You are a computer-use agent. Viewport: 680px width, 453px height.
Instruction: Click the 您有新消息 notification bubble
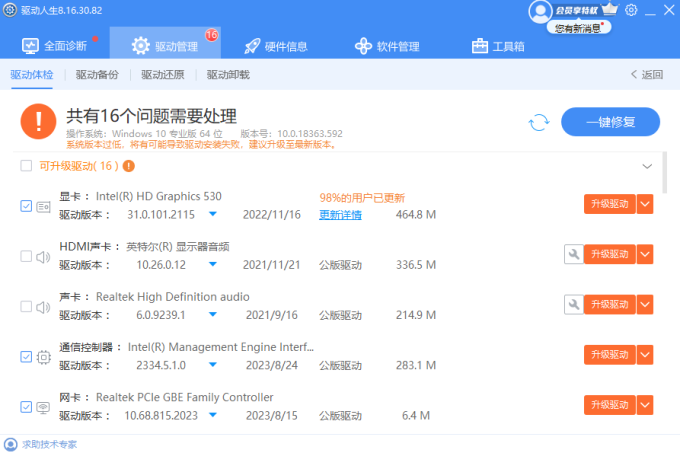click(579, 28)
